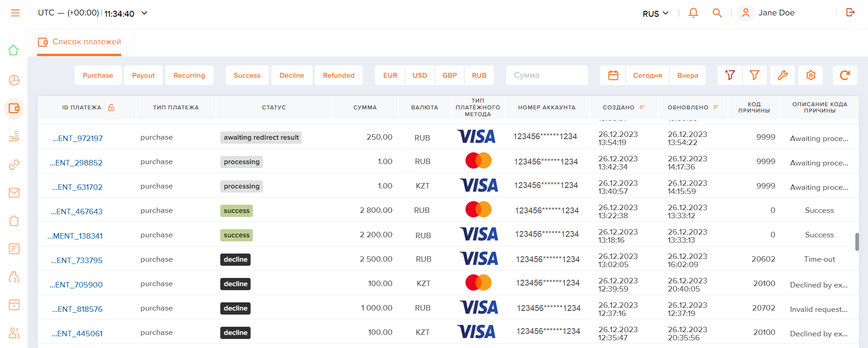
Task: Sort by Создано column sort icon
Action: 642,108
